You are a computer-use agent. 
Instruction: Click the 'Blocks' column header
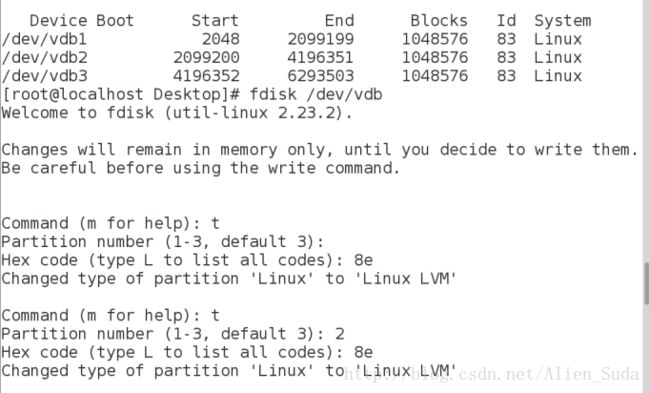(x=439, y=21)
